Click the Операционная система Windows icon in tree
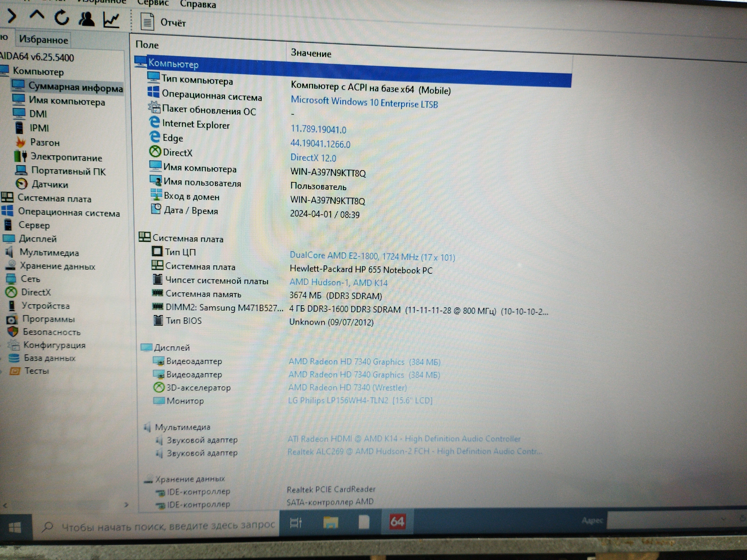The width and height of the screenshot is (747, 560). click(7, 211)
